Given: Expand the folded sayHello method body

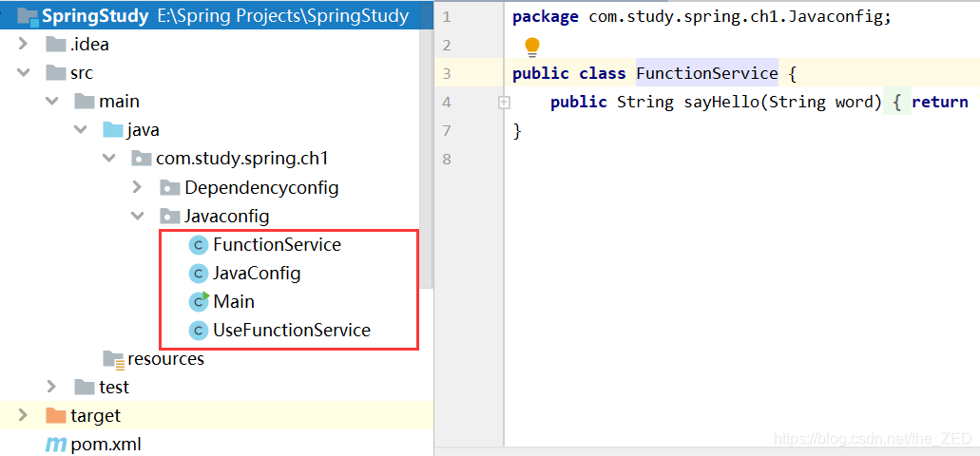Looking at the screenshot, I should 504,103.
